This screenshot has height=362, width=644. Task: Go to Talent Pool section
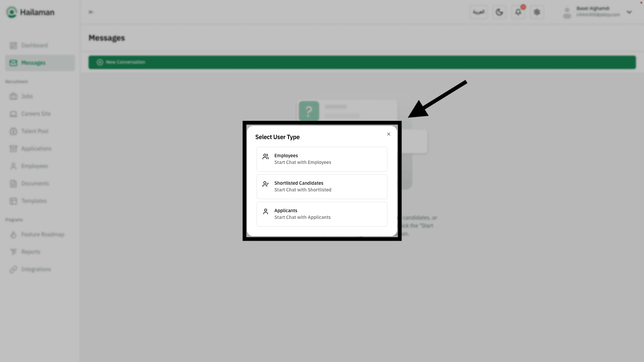pos(35,131)
